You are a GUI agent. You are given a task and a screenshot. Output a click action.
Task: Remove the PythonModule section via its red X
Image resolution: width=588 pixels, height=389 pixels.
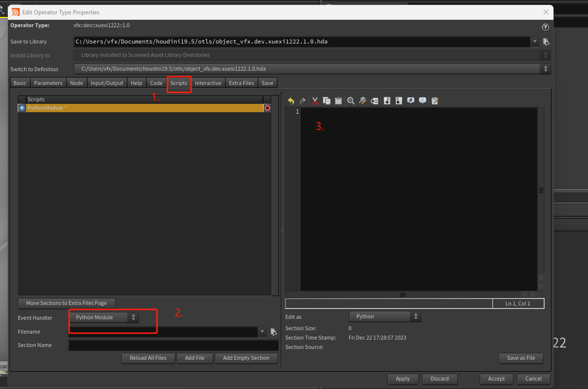coord(267,107)
